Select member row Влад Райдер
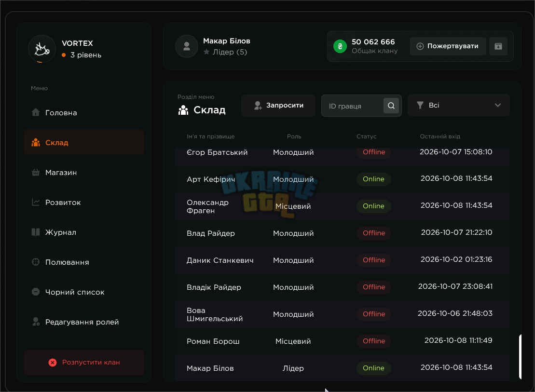The height and width of the screenshot is (392, 535). coord(342,233)
